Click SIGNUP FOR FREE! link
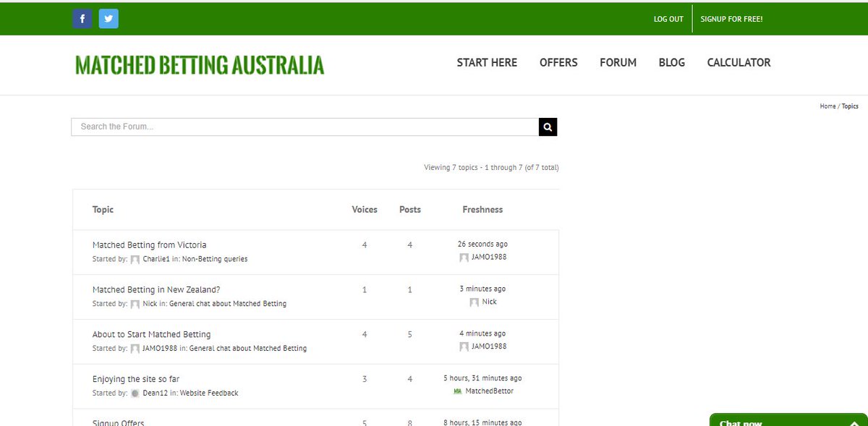Viewport: 868px width, 426px height. pyautogui.click(x=731, y=20)
